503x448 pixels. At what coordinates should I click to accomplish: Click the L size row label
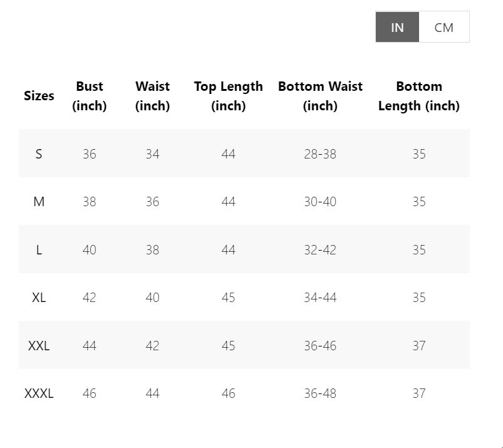[39, 249]
